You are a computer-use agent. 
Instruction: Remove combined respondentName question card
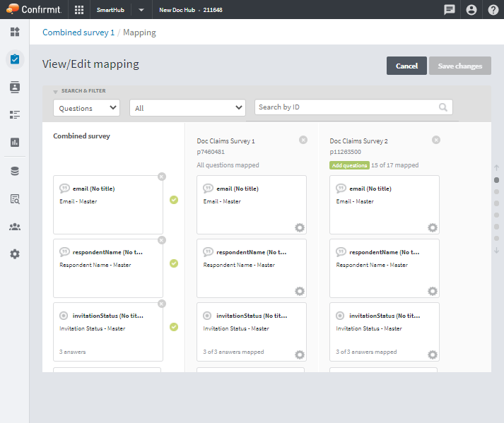click(162, 240)
